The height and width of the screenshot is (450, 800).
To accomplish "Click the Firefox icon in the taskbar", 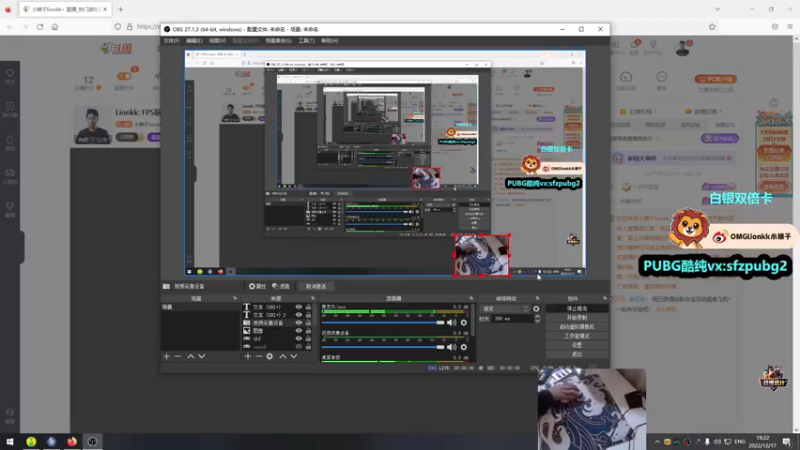I will click(72, 441).
